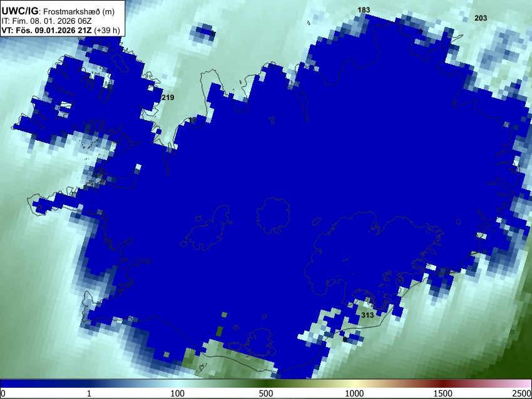Viewport: 532px width, 399px height.
Task: Click the map value label 219
Action: (168, 98)
